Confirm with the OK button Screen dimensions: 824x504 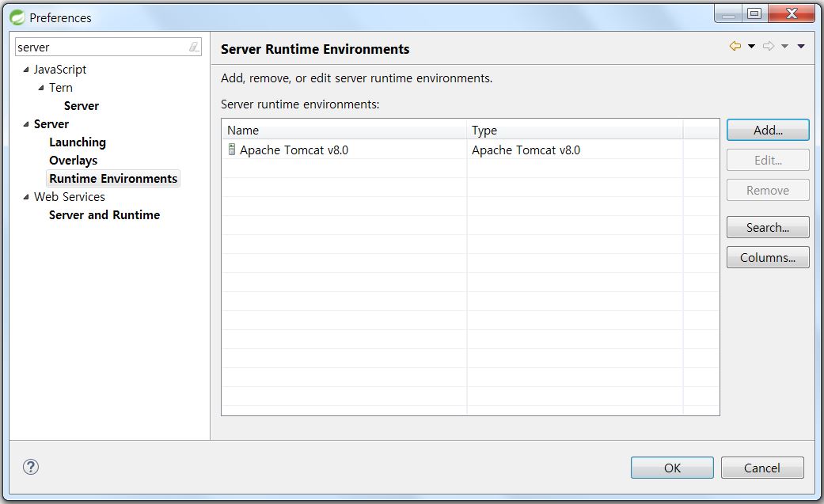pos(672,468)
